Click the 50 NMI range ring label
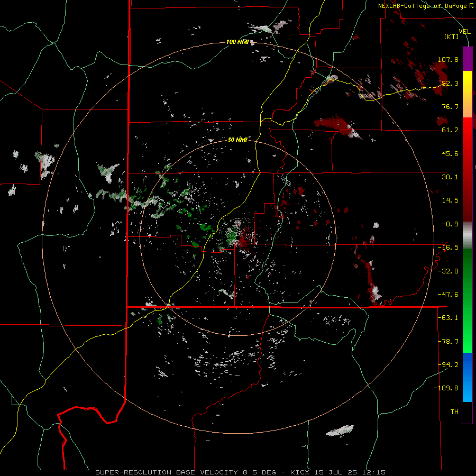This screenshot has width=476, height=476. [237, 140]
